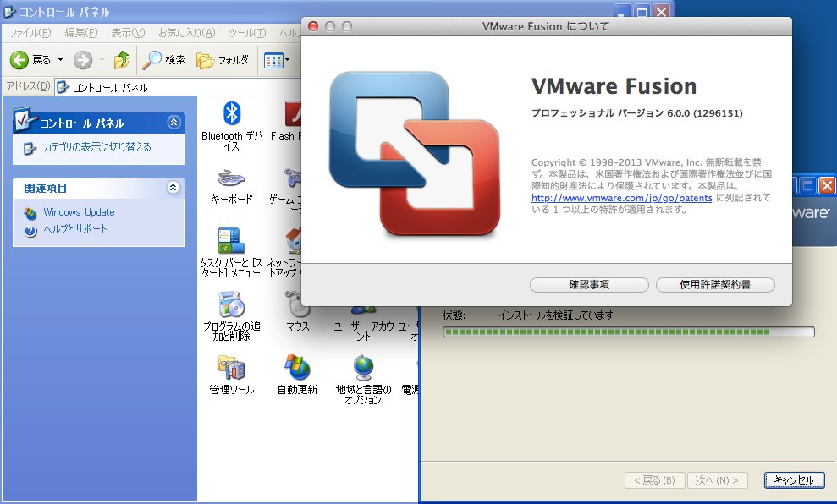Click the コントロール パネル address field
Viewport: 837px width, 504px height.
pos(179,87)
